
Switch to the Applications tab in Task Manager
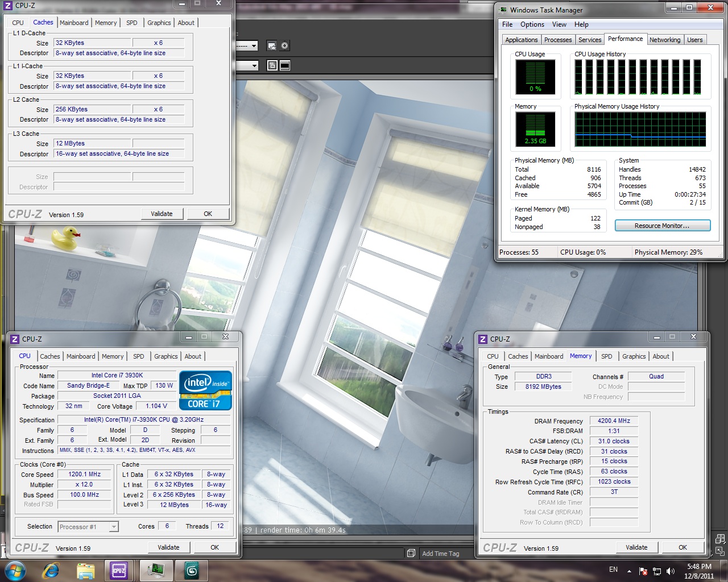coord(521,40)
